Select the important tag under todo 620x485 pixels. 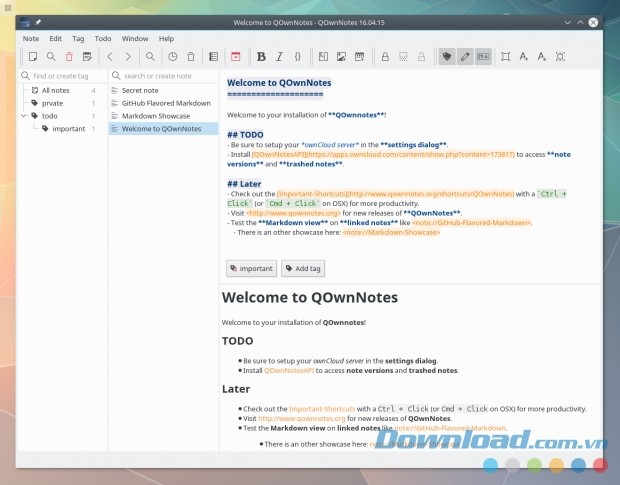point(68,129)
